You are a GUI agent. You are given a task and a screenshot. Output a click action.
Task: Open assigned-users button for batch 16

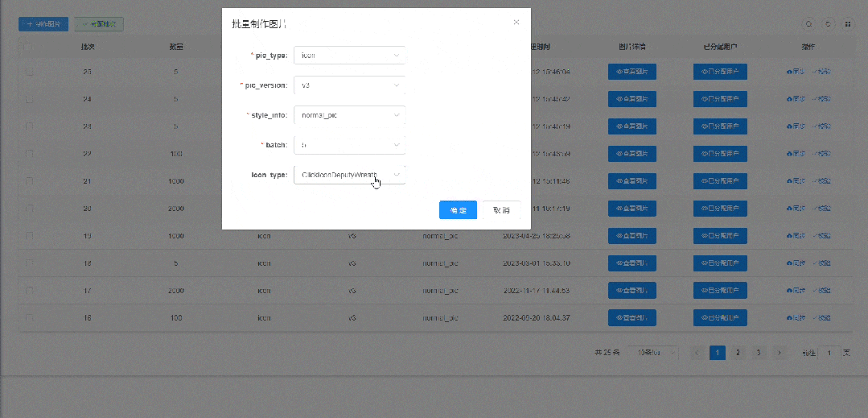(720, 317)
